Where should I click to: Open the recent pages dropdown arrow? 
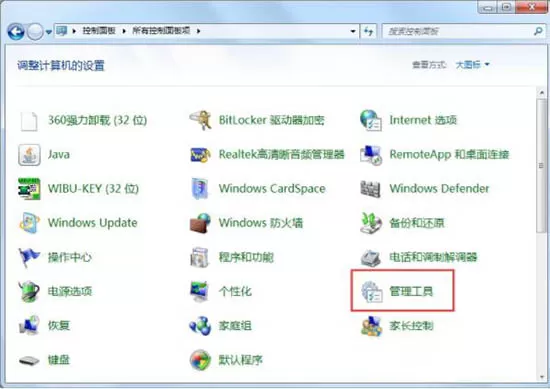[x=49, y=32]
